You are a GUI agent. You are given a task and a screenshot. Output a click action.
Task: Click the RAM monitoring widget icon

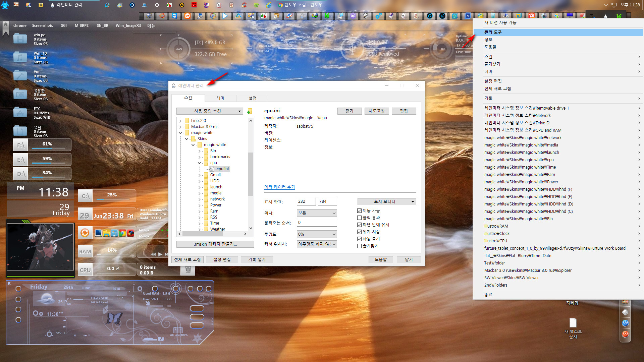click(85, 251)
